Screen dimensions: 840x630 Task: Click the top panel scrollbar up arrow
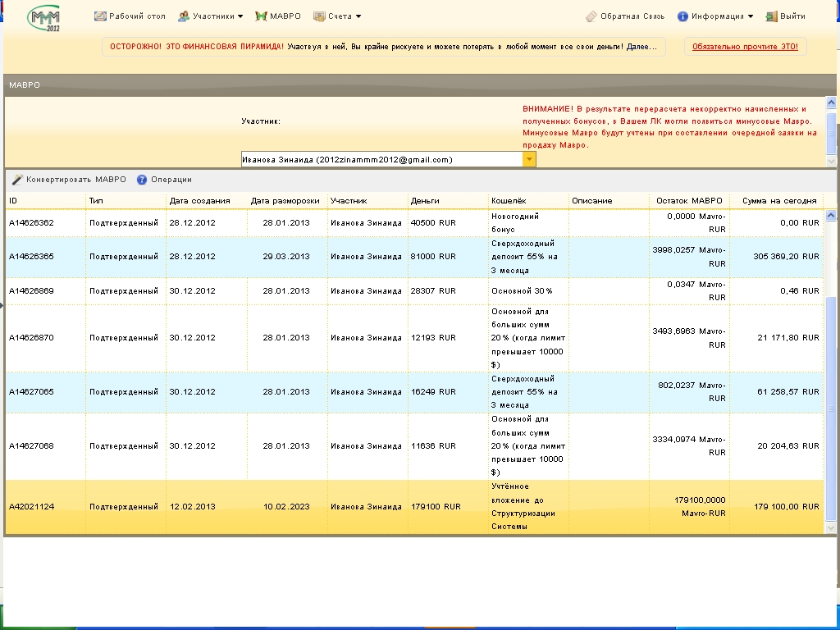pyautogui.click(x=831, y=103)
